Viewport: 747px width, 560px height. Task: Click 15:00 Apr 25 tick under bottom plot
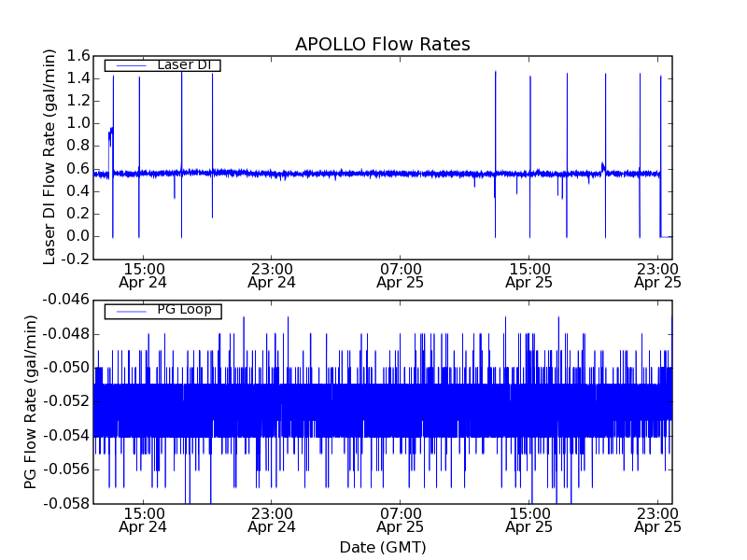pyautogui.click(x=529, y=520)
